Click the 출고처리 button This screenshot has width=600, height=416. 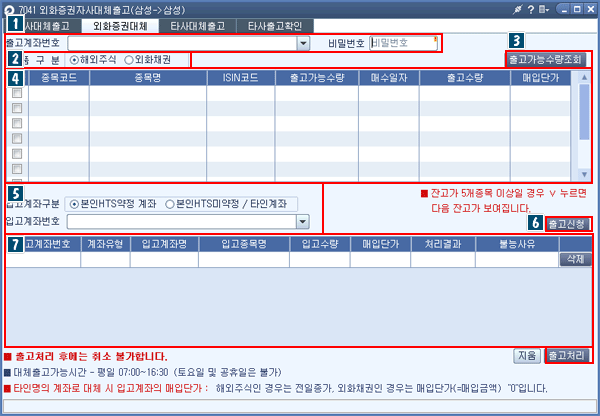click(x=567, y=356)
